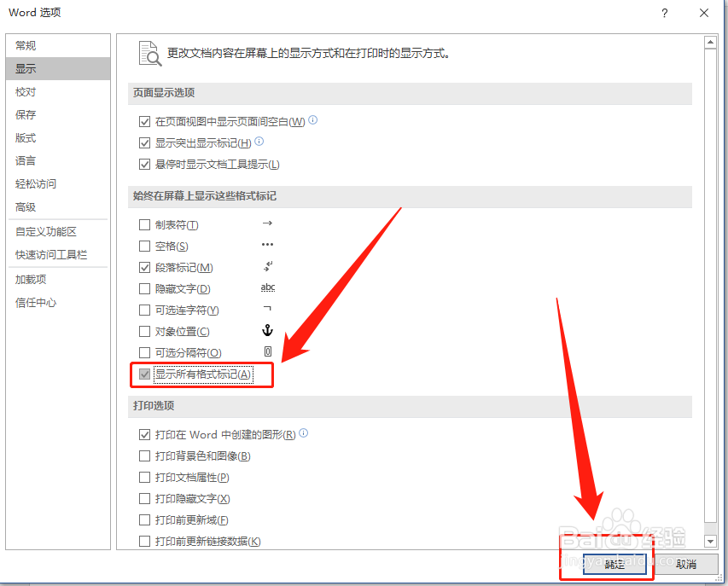Screen dimensions: 728x586
Task: Click the vertical scrollbar thumb
Action: pyautogui.click(x=710, y=284)
